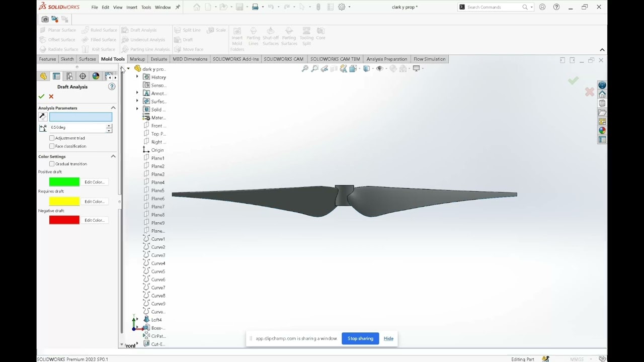The height and width of the screenshot is (362, 644).
Task: Open View Settings monitor icon
Action: tap(417, 68)
